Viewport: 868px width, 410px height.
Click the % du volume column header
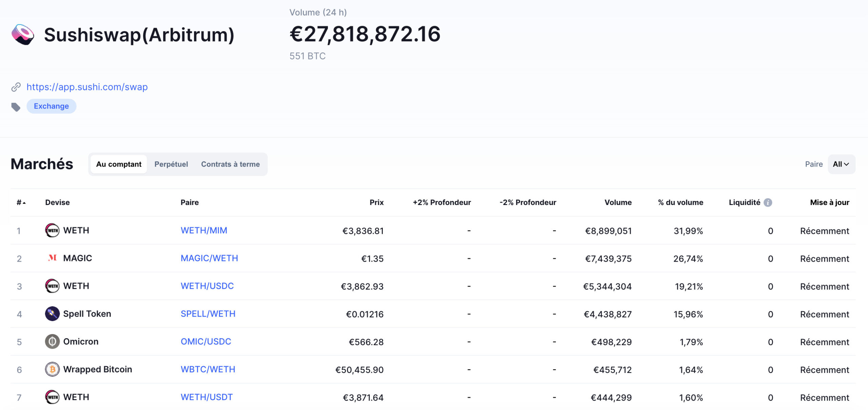click(680, 203)
